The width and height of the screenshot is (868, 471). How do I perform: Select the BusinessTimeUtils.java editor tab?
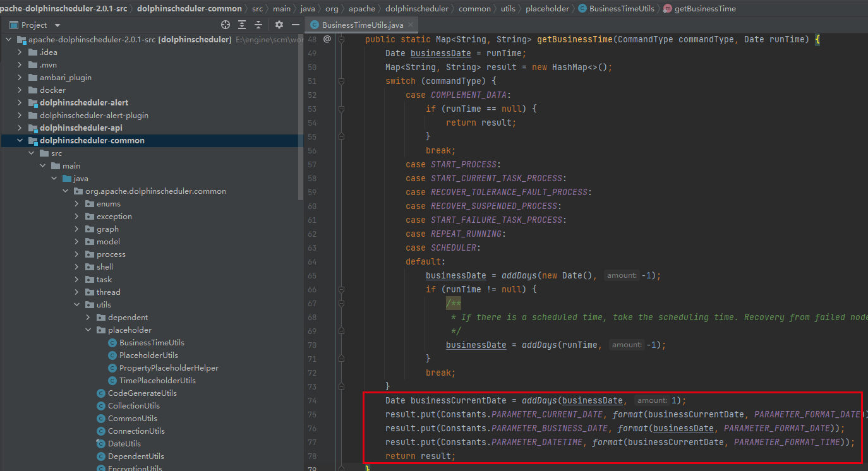tap(362, 25)
